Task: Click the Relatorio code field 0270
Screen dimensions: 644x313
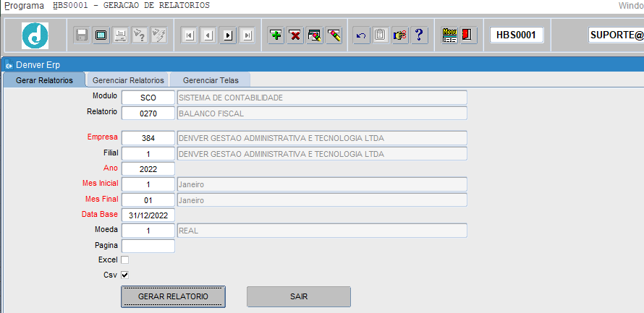Action: tap(148, 113)
